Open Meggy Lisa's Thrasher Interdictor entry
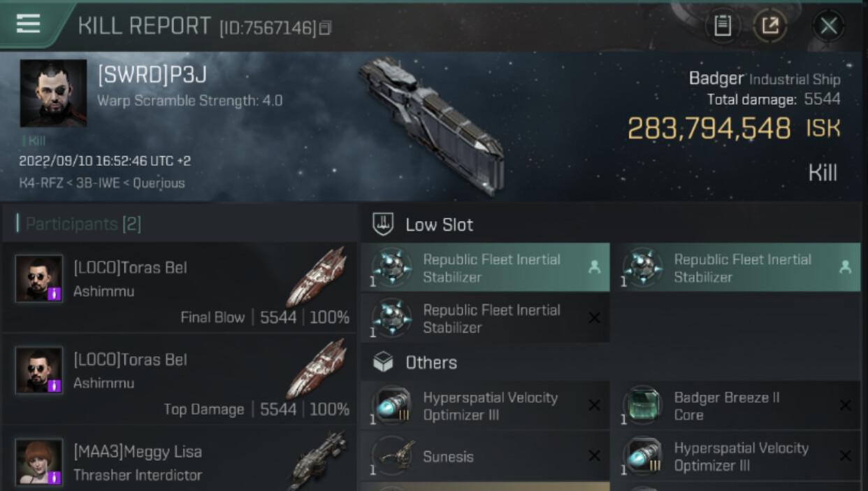The image size is (868, 491). [x=179, y=462]
